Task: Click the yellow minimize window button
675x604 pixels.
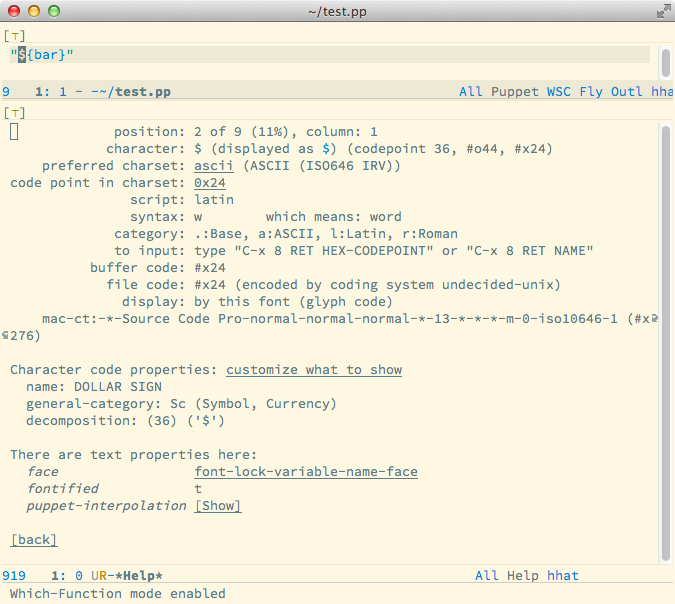Action: pyautogui.click(x=34, y=11)
